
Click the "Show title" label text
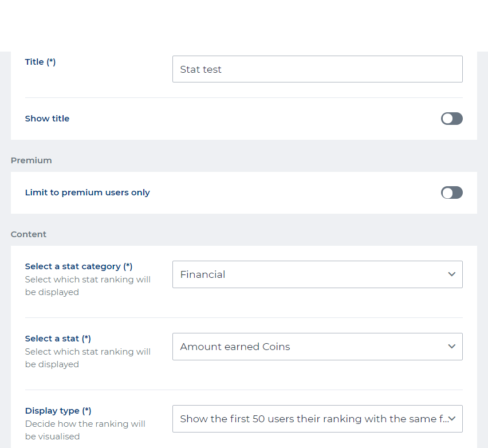[x=47, y=119]
